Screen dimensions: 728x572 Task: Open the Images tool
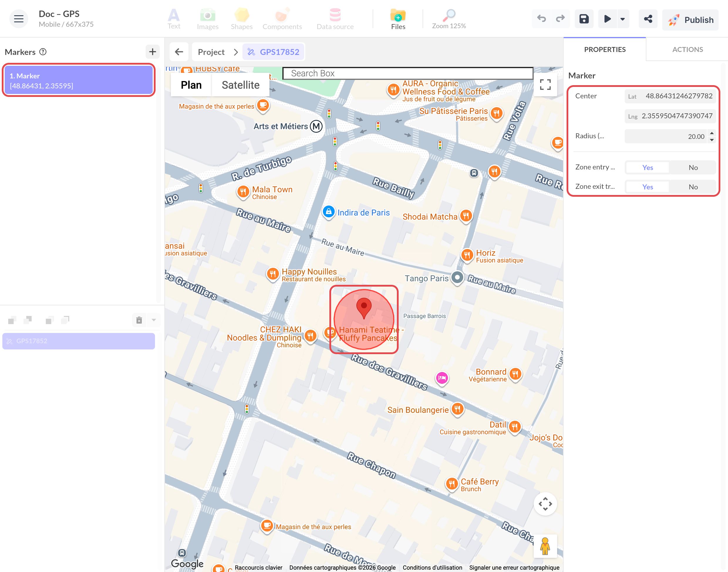[x=208, y=19]
